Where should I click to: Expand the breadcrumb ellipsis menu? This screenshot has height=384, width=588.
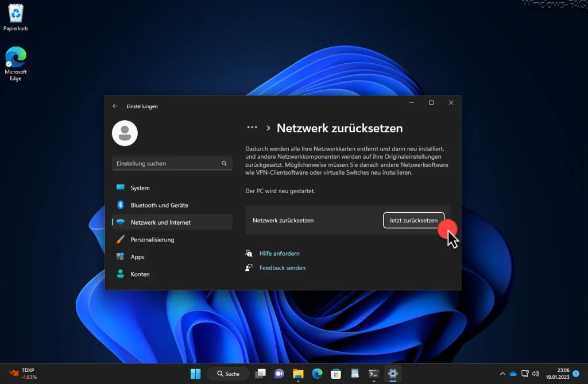coord(252,128)
